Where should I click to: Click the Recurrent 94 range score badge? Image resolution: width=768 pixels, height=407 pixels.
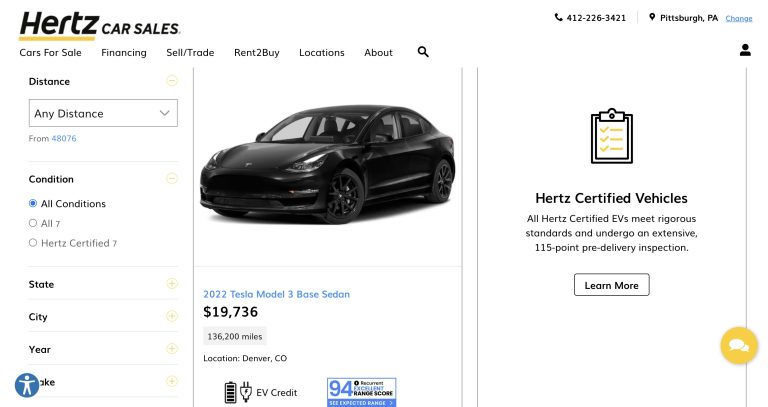(x=361, y=392)
